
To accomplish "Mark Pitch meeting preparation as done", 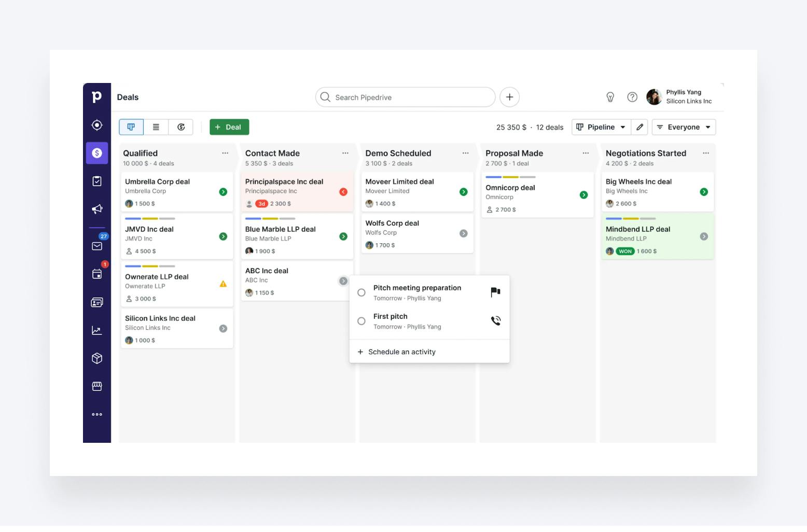I will (x=361, y=292).
